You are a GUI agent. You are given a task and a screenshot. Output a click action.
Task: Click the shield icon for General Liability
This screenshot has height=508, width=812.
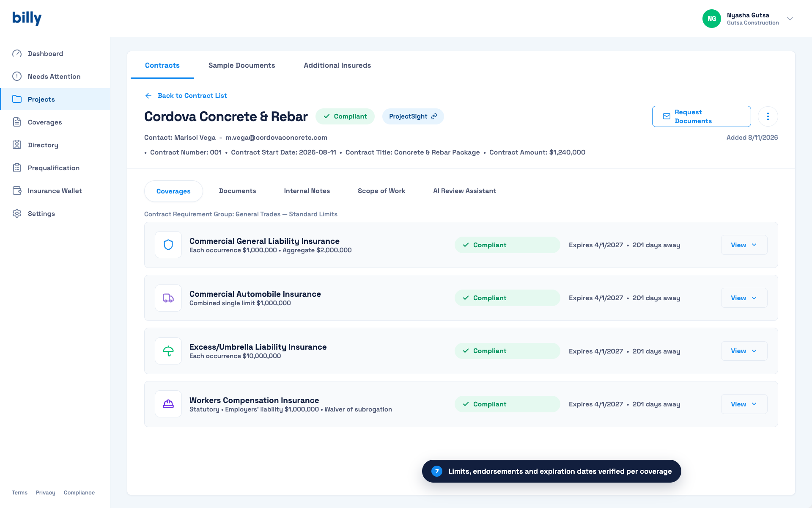168,245
